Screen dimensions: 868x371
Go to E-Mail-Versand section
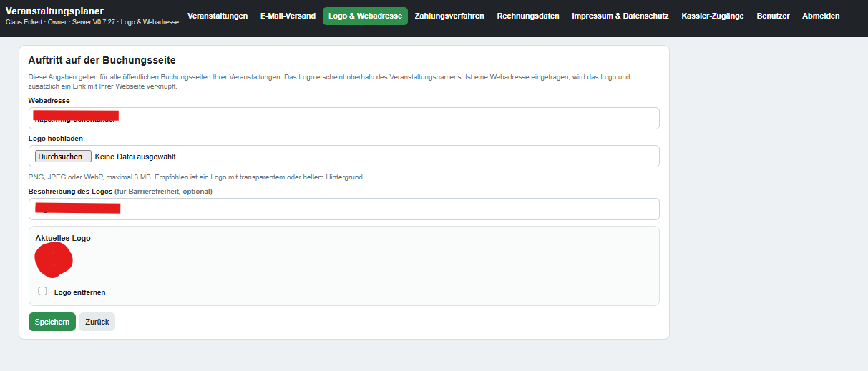point(288,16)
